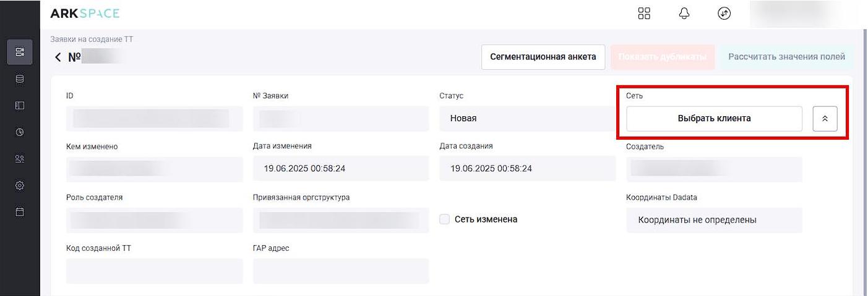The height and width of the screenshot is (296, 868).
Task: Open the users section in sidebar
Action: tap(19, 159)
